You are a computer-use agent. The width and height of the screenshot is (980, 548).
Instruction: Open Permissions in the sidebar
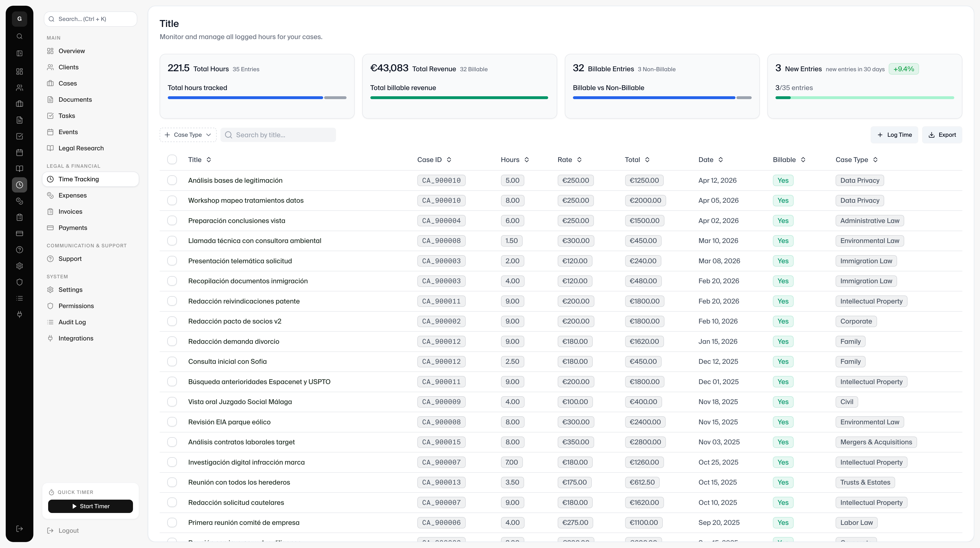[91, 306]
